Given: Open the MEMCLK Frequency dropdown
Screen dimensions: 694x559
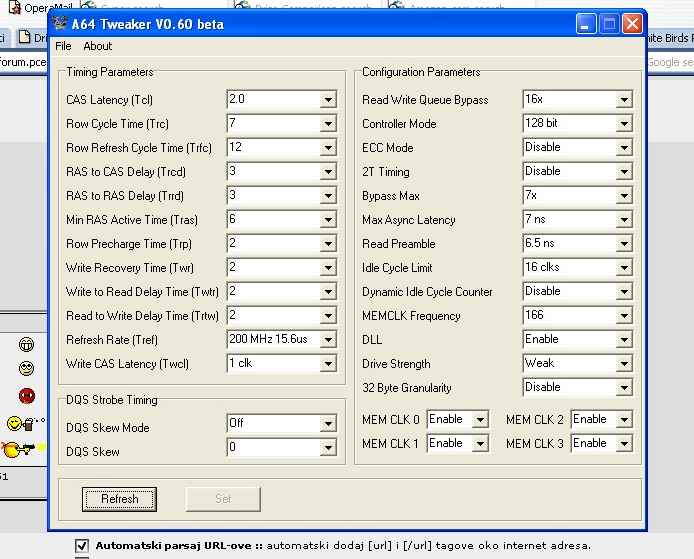Looking at the screenshot, I should (623, 316).
